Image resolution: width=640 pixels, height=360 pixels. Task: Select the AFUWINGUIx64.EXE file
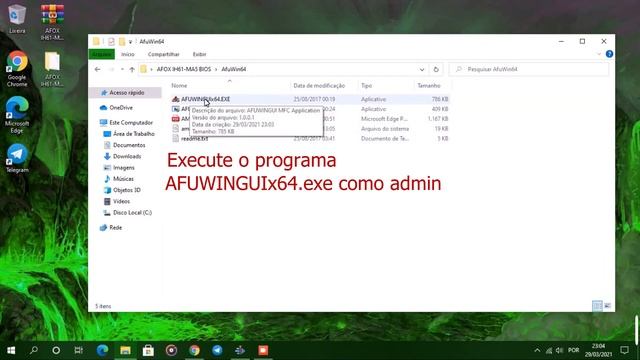click(x=205, y=99)
